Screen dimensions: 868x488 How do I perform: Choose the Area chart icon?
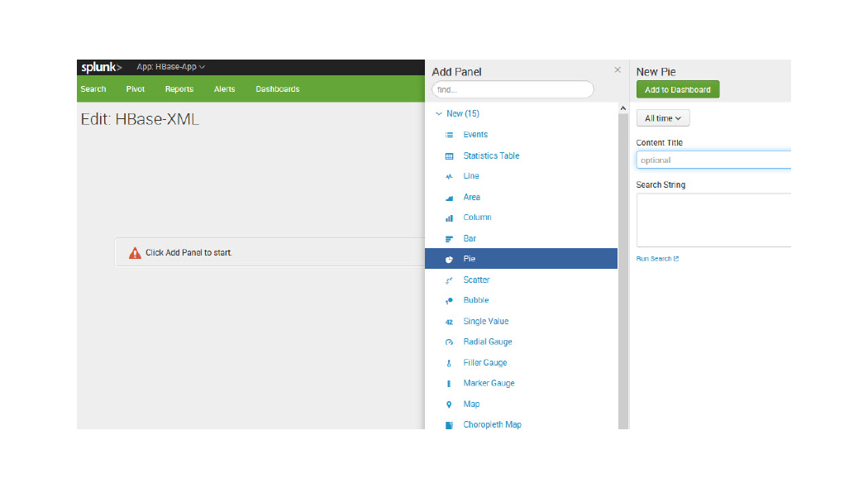pyautogui.click(x=449, y=198)
